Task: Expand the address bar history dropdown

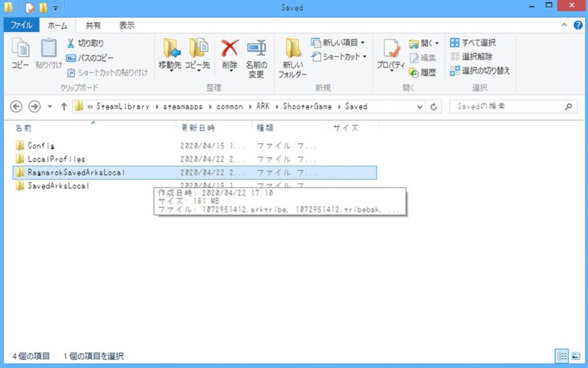Action: pos(420,107)
